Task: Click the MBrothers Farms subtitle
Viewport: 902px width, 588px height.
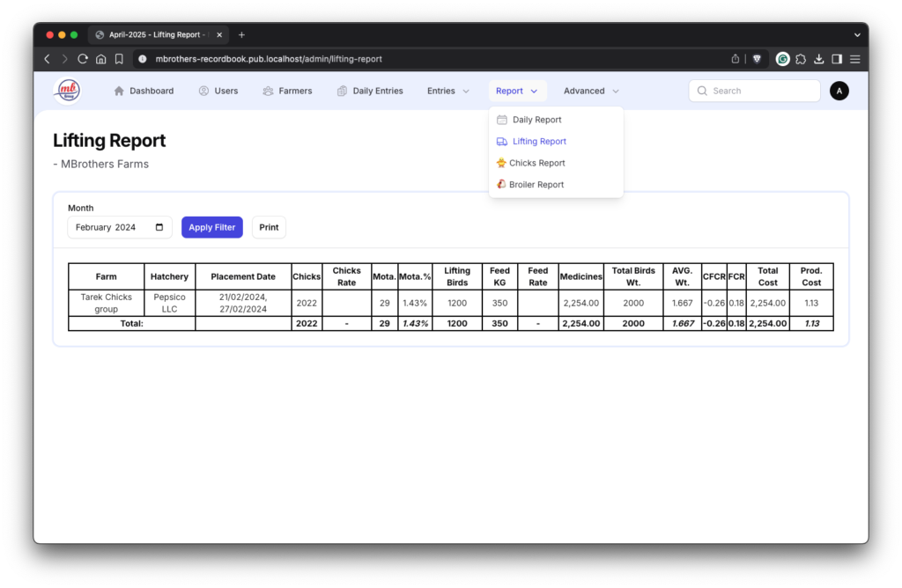Action: 100,164
